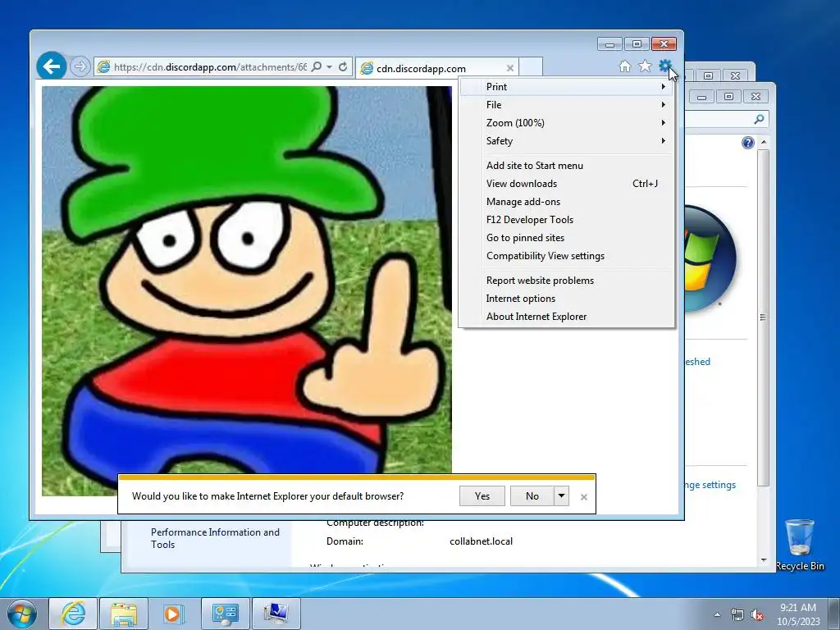
Task: Click No on default browser prompt
Action: 532,496
